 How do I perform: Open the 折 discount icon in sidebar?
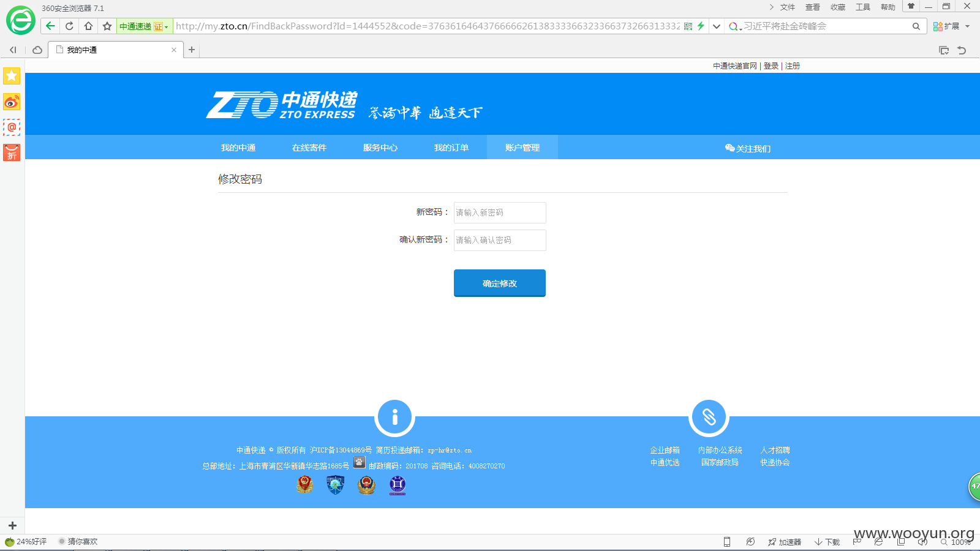point(12,152)
